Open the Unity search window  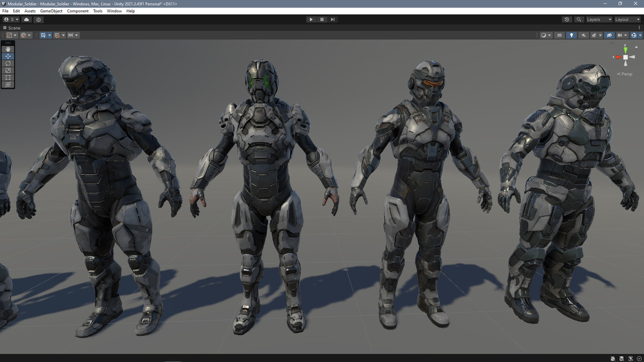point(579,19)
